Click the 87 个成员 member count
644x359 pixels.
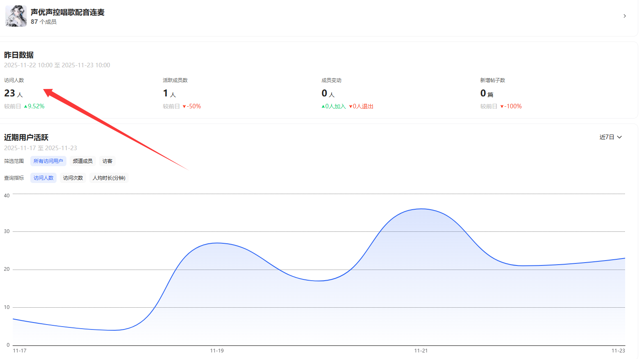(43, 22)
